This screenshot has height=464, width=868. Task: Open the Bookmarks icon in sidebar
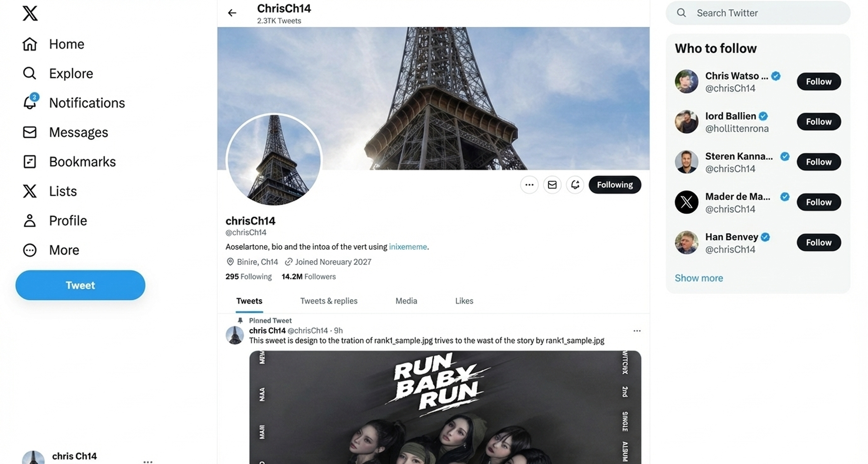coord(30,162)
